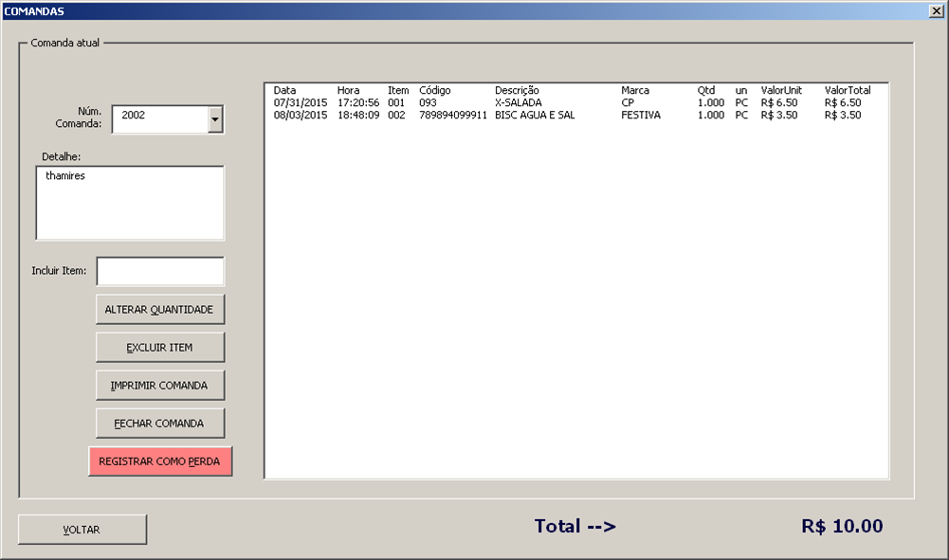Viewport: 949px width, 560px height.
Task: Go back using the VOLTAR button
Action: pyautogui.click(x=82, y=530)
